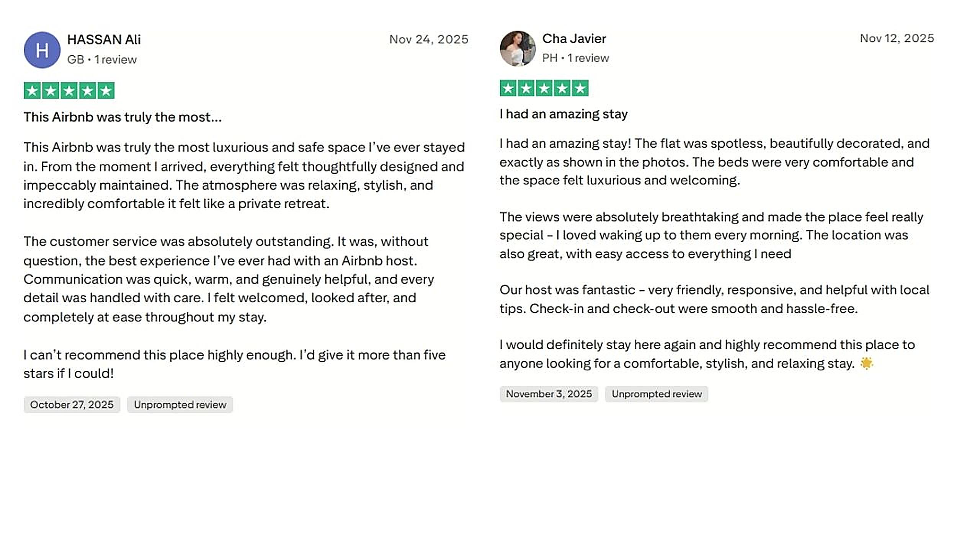Open Cha Javier's reviewer profile name

(x=574, y=39)
